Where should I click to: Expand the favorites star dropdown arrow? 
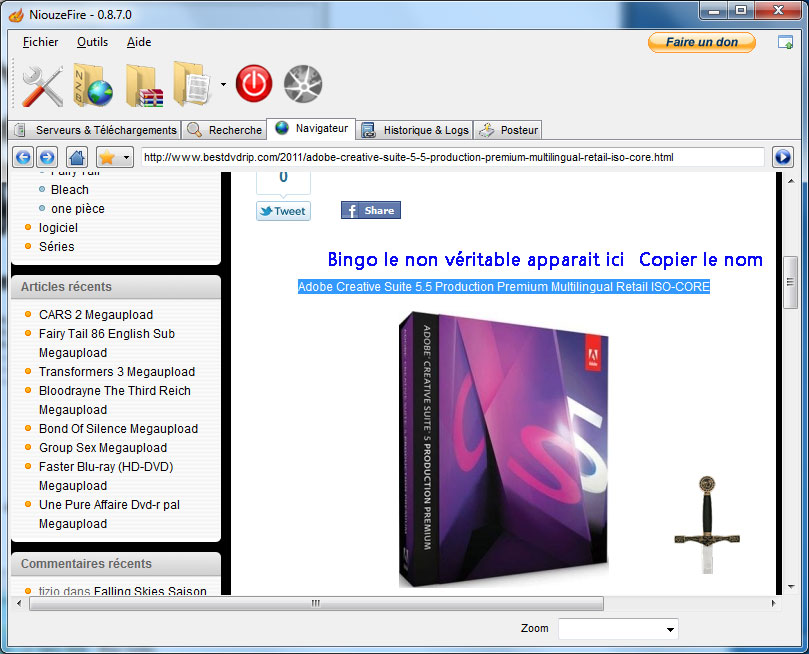pyautogui.click(x=126, y=157)
